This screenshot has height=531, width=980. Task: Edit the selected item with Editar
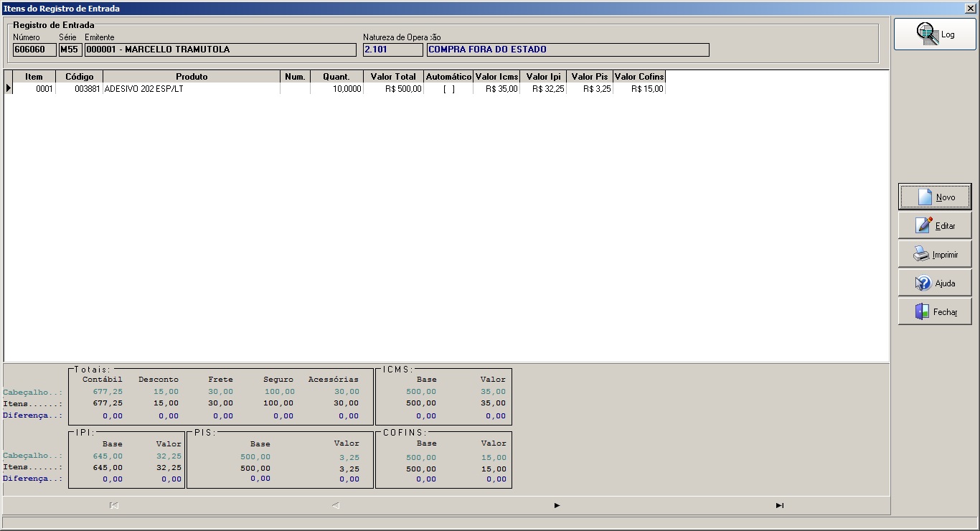935,225
